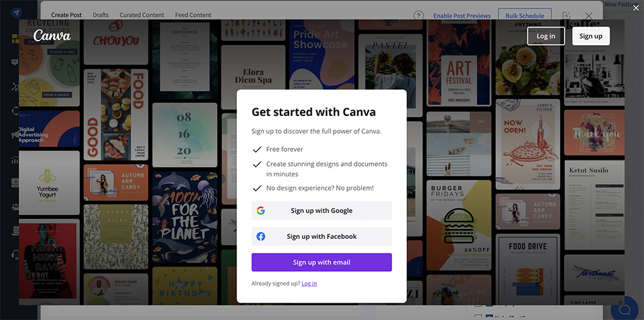
Task: Click the 'No design experience? No problem!' line
Action: pos(320,188)
